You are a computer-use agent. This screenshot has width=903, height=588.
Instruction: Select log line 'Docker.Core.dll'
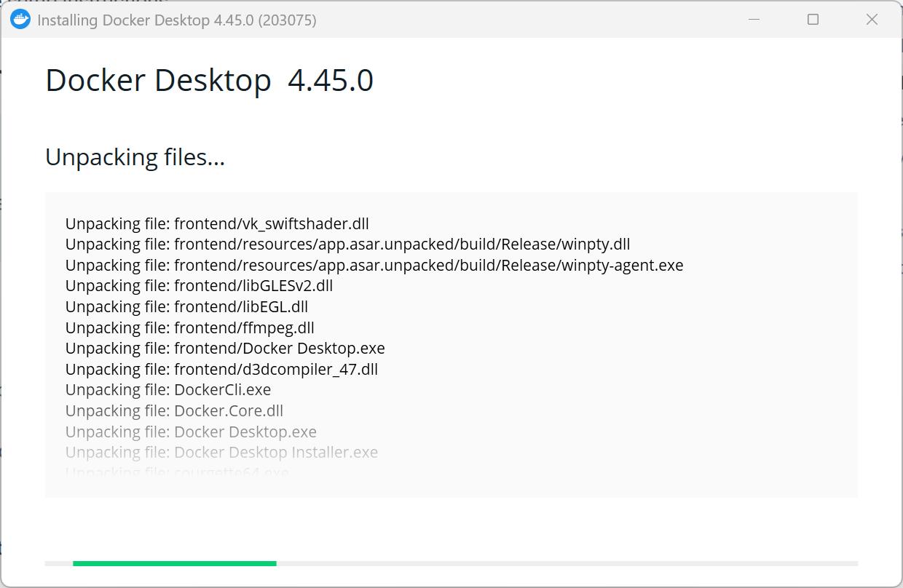pyautogui.click(x=175, y=410)
